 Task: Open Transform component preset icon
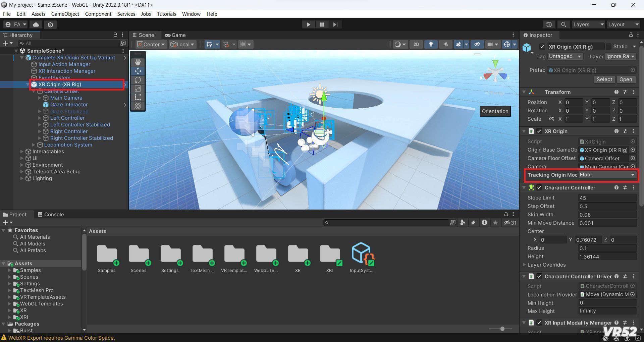[625, 92]
